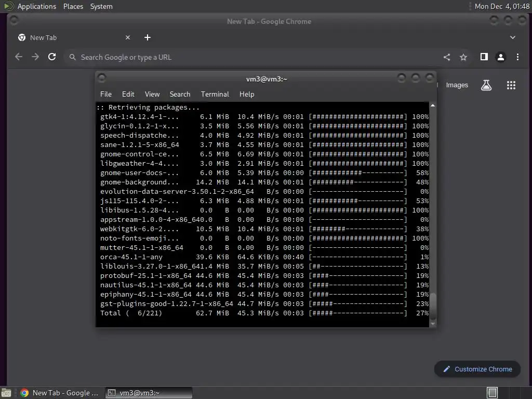The width and height of the screenshot is (532, 399).
Task: Click the epiphany-45.1-1-x86_64 line
Action: tap(264, 295)
